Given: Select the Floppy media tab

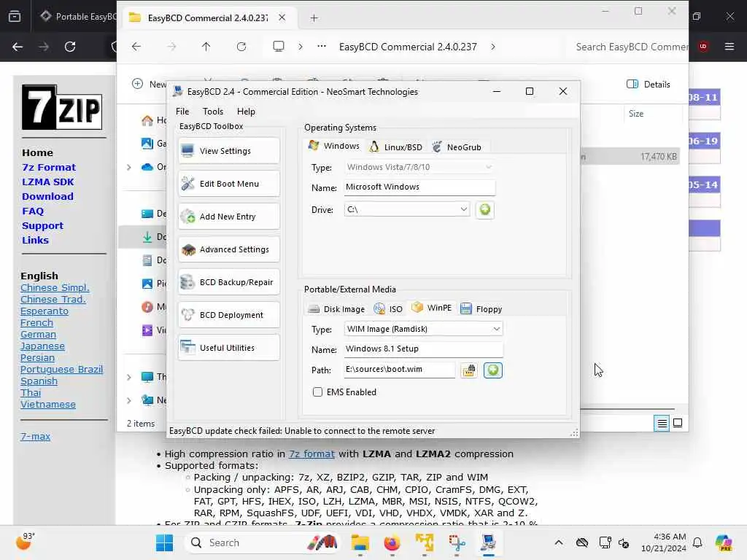Looking at the screenshot, I should click(x=481, y=309).
